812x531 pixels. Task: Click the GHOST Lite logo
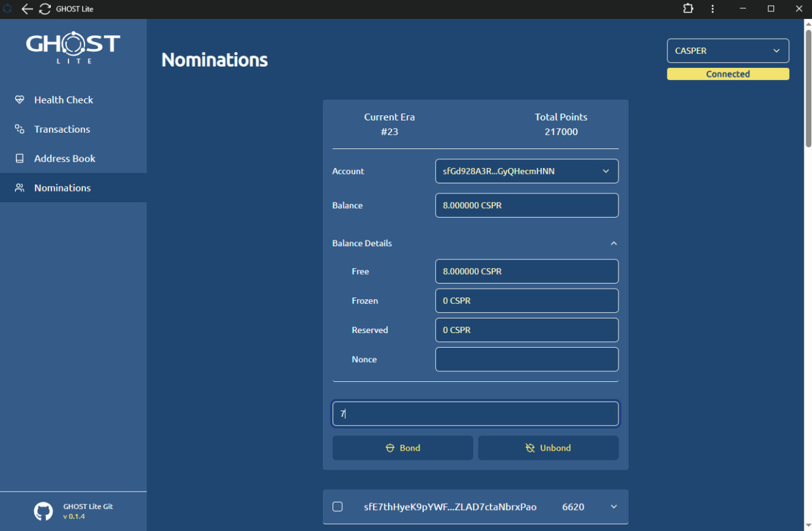coord(73,47)
